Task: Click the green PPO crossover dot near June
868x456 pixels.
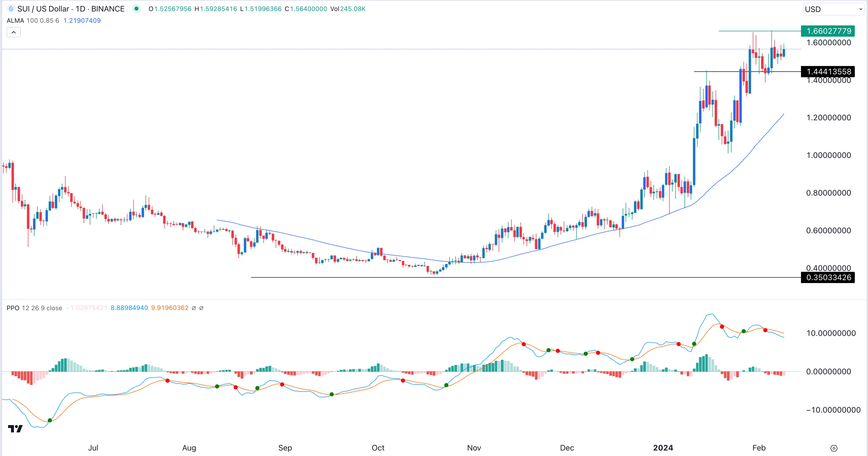Action: [x=50, y=420]
